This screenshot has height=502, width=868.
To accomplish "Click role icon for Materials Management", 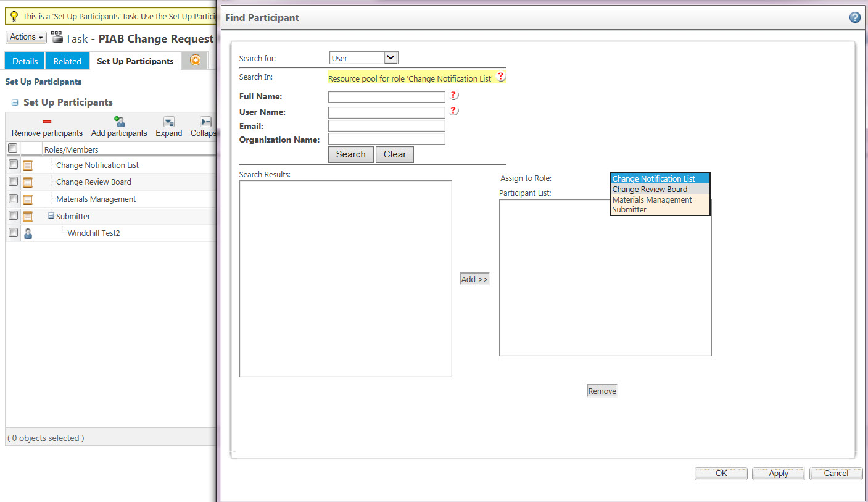I will pos(28,199).
